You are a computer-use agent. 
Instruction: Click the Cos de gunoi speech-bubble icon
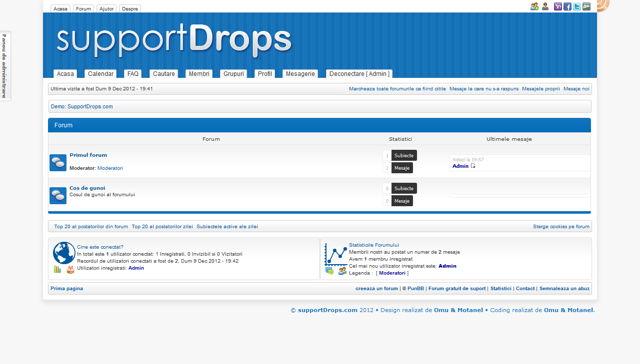[x=58, y=196]
